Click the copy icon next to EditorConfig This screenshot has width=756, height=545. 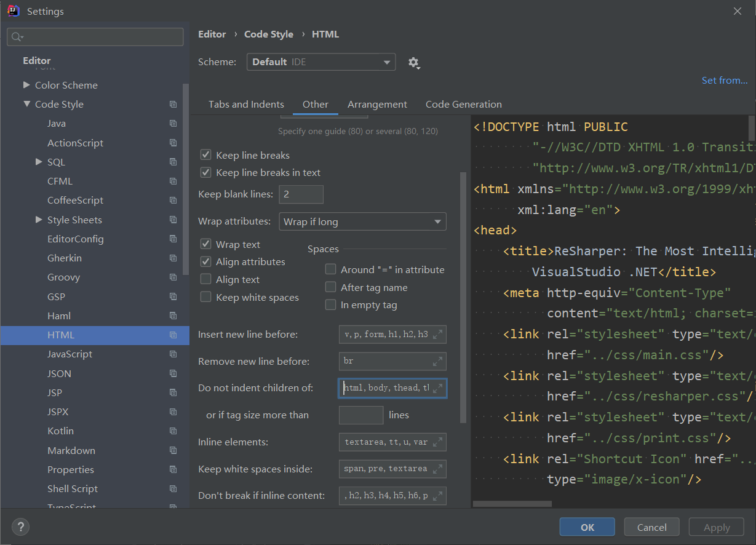click(173, 239)
